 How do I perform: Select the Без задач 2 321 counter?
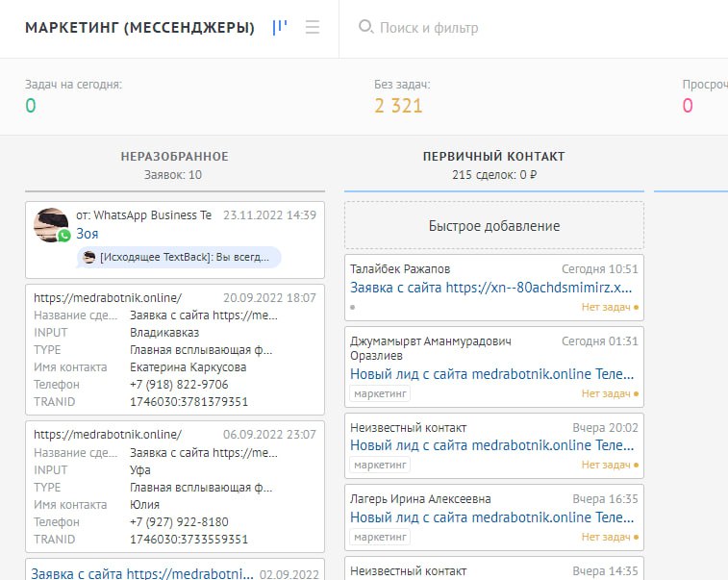(x=398, y=106)
